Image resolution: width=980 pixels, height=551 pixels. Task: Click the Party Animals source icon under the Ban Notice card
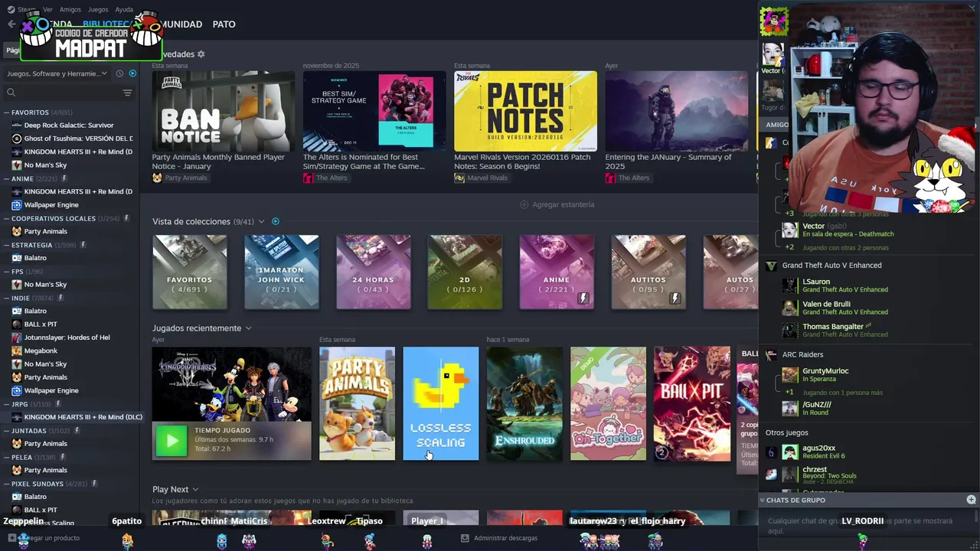pos(157,178)
